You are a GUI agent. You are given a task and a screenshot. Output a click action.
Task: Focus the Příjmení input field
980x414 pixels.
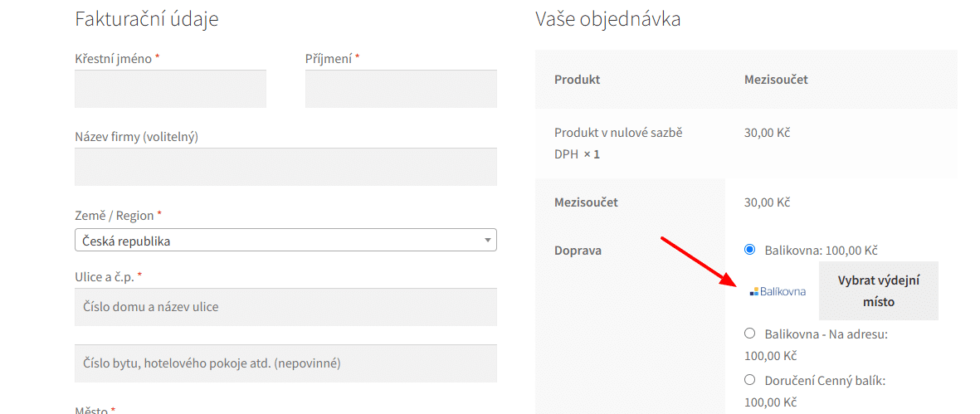401,89
